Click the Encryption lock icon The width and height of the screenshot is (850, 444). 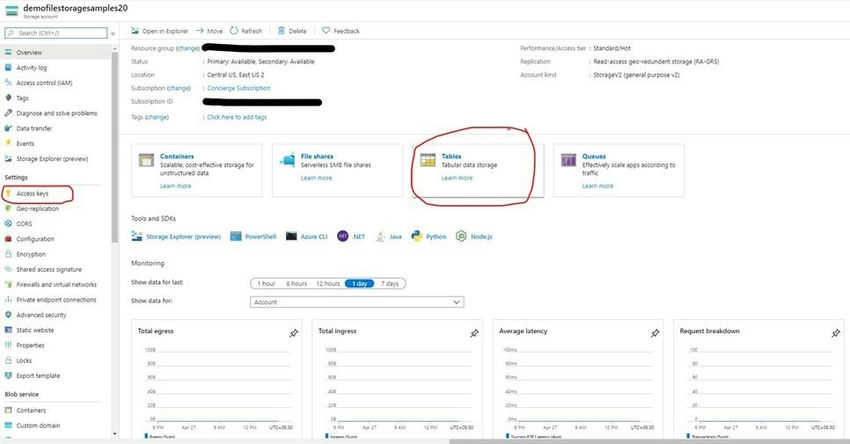[8, 254]
